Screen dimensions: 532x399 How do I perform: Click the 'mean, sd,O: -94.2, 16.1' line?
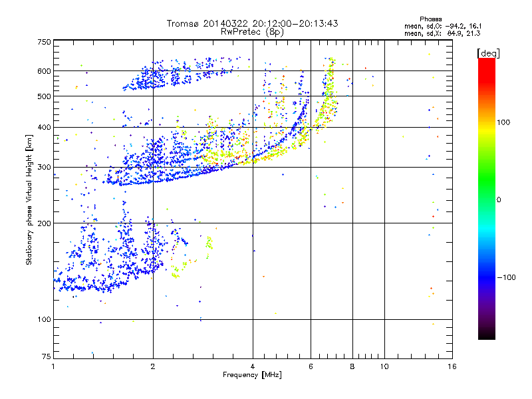(443, 26)
